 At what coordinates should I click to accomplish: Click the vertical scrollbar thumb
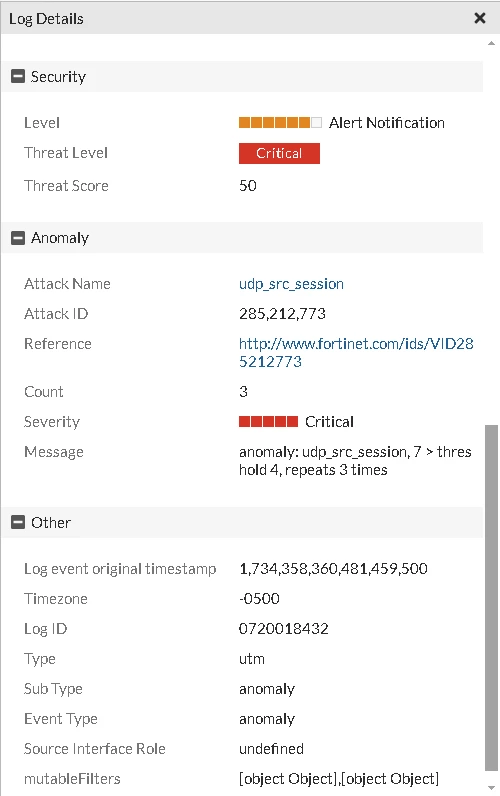491,598
